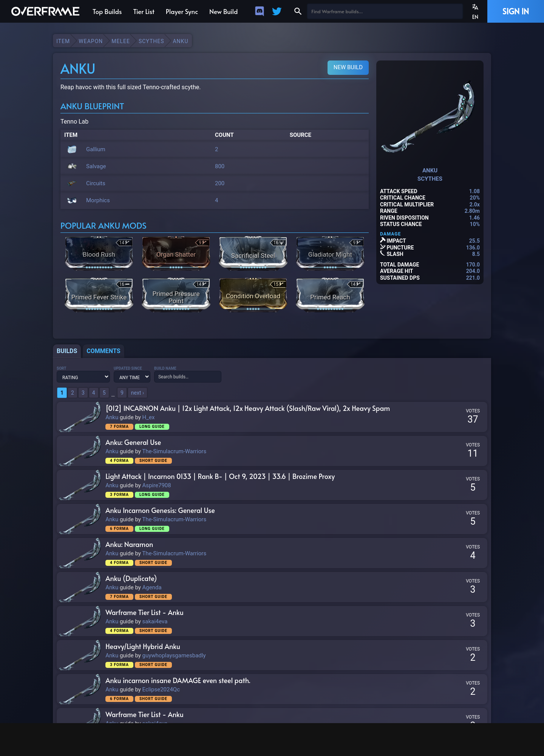Click the MELEE breadcrumb

point(121,41)
